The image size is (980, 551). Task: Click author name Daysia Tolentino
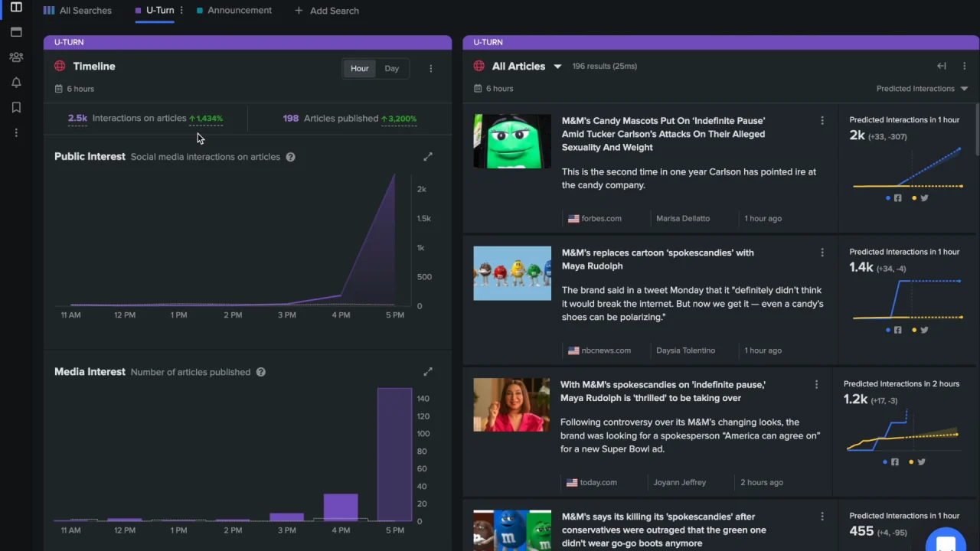685,350
